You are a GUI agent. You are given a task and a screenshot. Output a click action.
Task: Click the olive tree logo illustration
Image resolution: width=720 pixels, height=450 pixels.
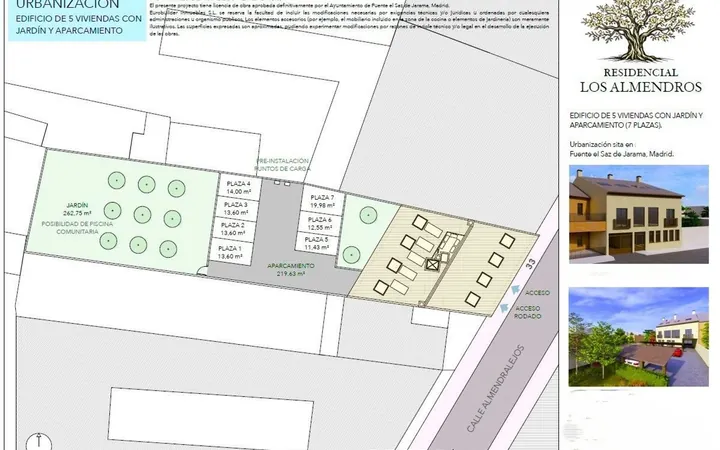[638, 31]
